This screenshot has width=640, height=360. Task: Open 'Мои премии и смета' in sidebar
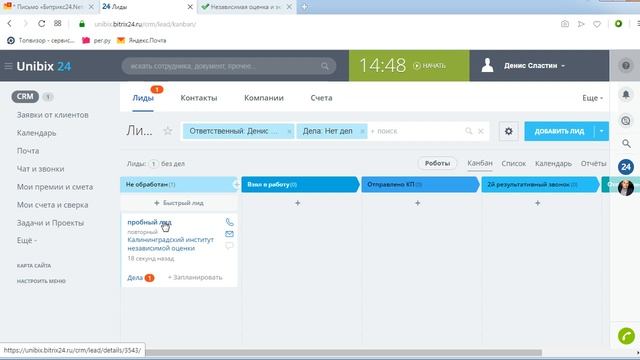55,187
